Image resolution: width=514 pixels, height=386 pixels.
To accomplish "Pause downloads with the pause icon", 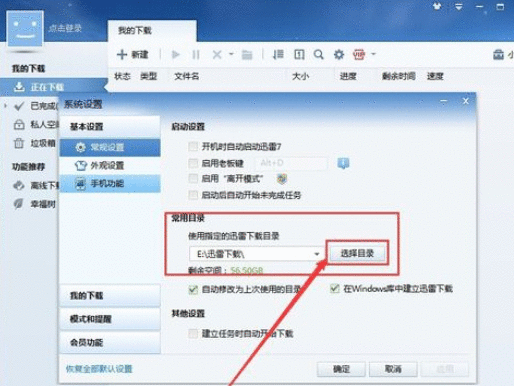I will [x=196, y=54].
